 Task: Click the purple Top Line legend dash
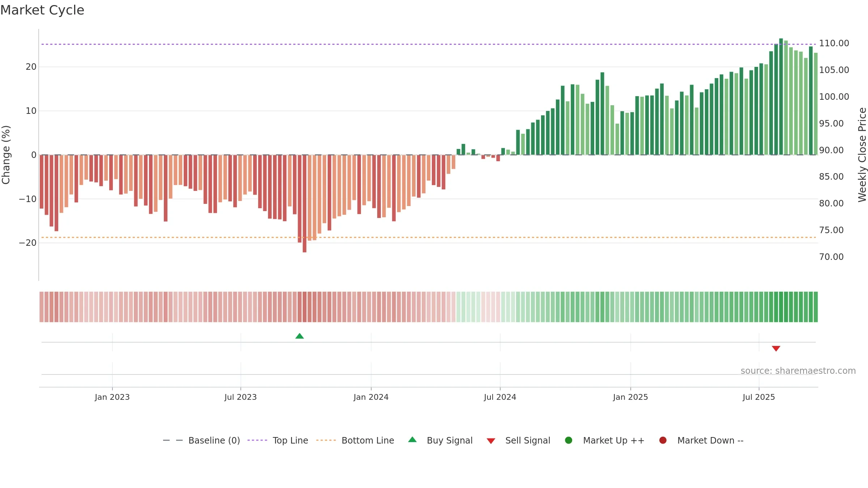tap(257, 440)
